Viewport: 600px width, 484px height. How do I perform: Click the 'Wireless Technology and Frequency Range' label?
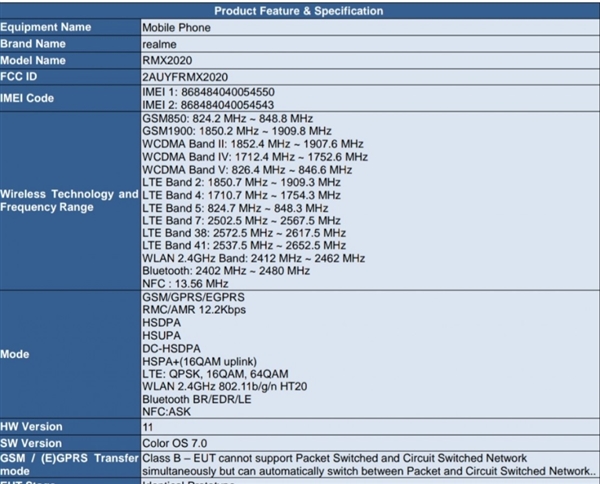(x=69, y=200)
